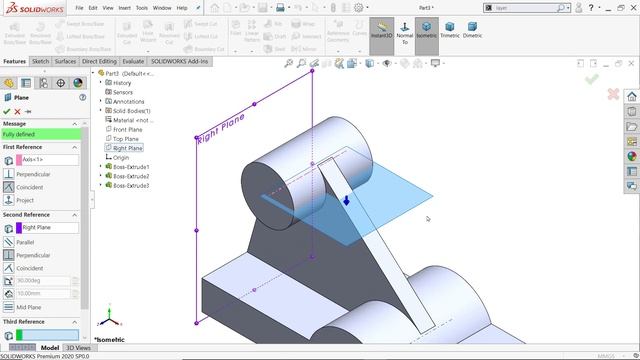Toggle First Reference Project constraint

coord(9,200)
